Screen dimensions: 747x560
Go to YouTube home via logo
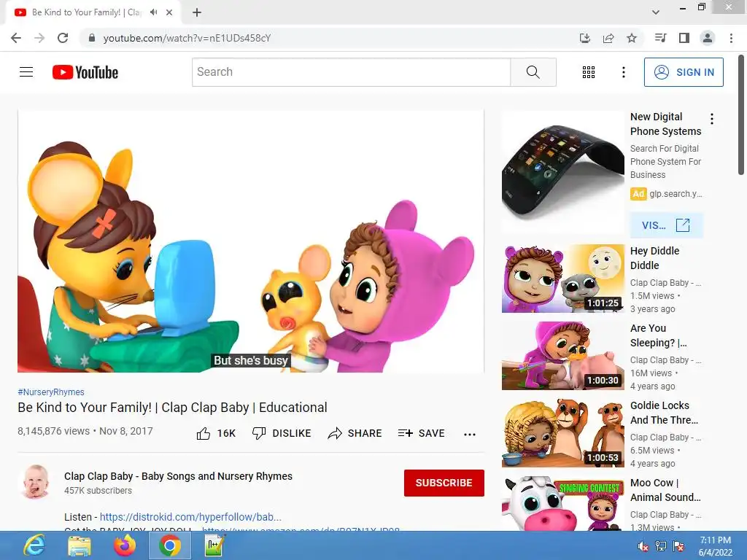pos(85,72)
